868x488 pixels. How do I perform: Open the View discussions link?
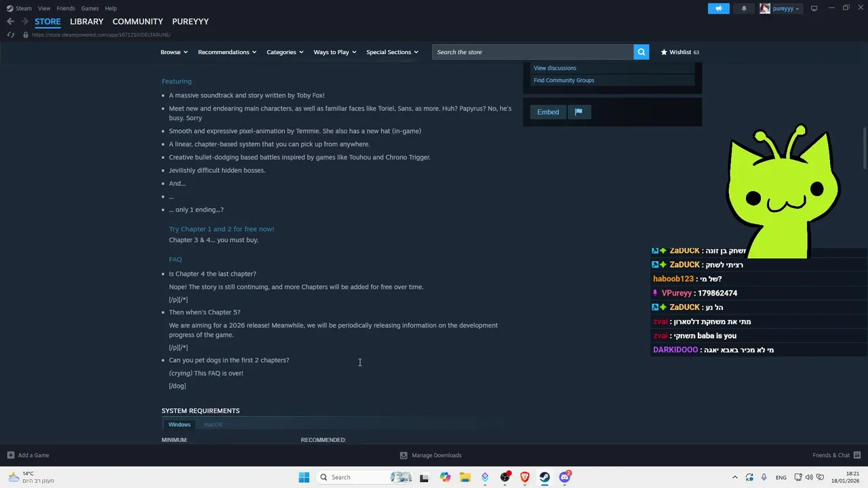[555, 68]
